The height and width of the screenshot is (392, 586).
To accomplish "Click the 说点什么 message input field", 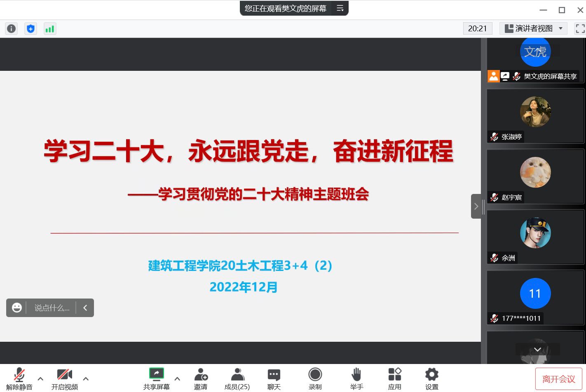I will 52,308.
